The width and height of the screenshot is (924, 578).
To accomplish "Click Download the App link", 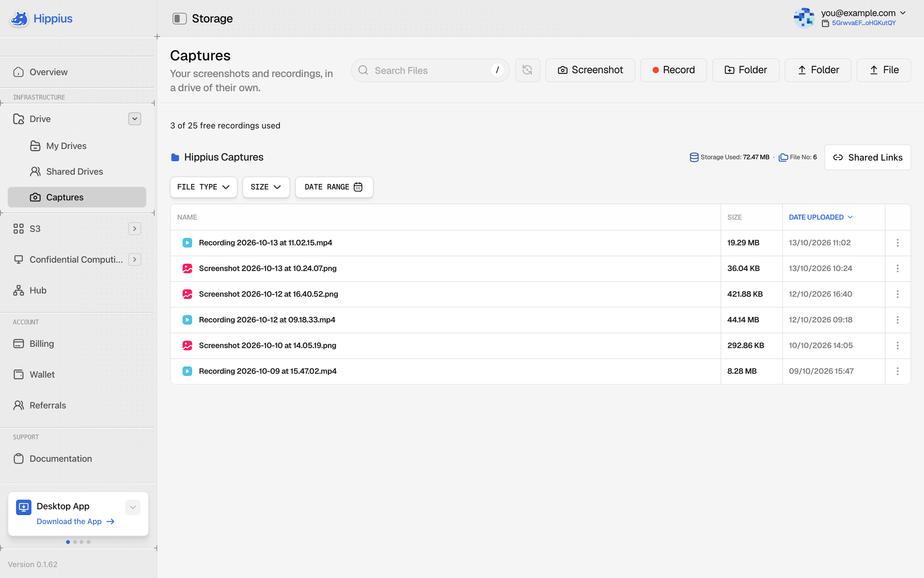I will (x=76, y=521).
